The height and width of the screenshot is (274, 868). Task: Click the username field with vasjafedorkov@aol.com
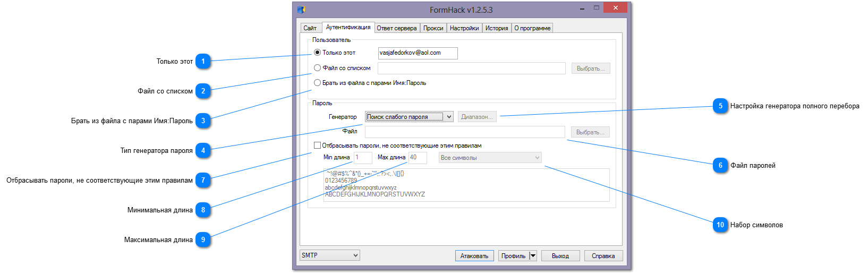417,53
